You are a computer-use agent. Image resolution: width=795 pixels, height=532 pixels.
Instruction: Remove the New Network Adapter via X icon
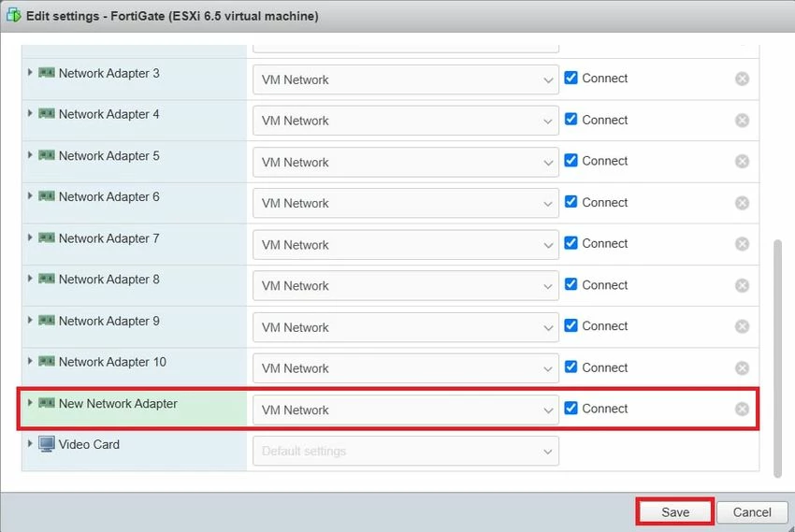coord(742,409)
